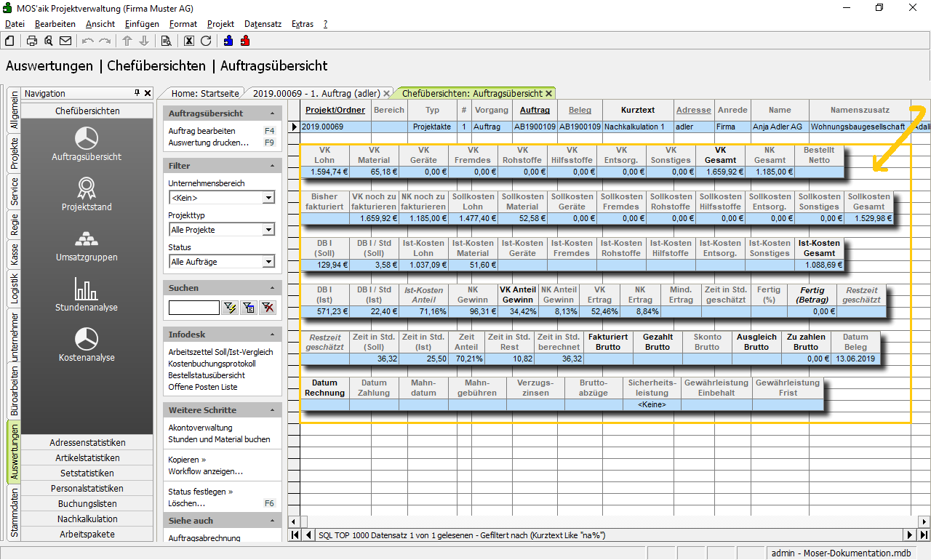The height and width of the screenshot is (560, 931).
Task: Open the Unternehmensbereich dropdown
Action: 268,198
